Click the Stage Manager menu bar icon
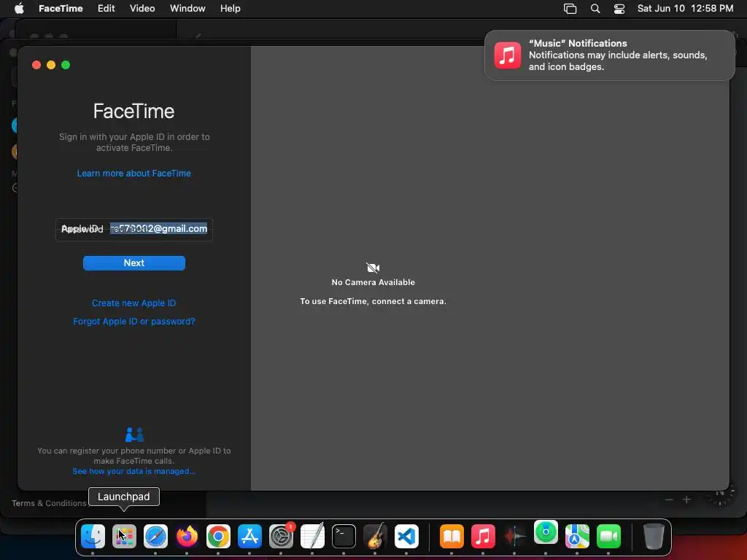This screenshot has width=747, height=560. [x=570, y=9]
